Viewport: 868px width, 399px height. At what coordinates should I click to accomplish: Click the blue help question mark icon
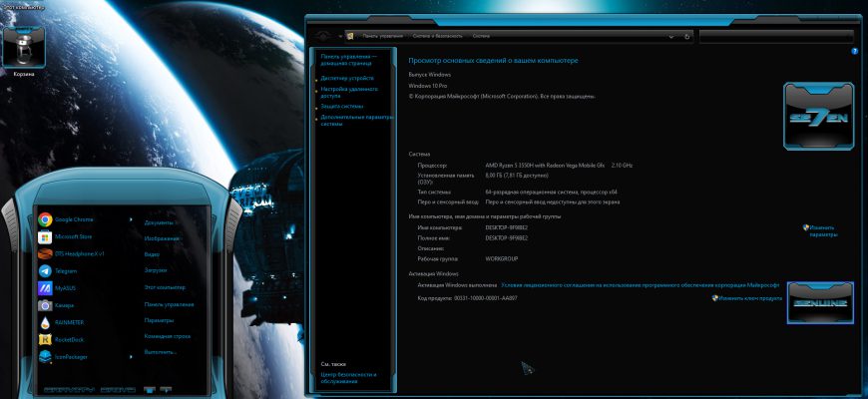[855, 51]
